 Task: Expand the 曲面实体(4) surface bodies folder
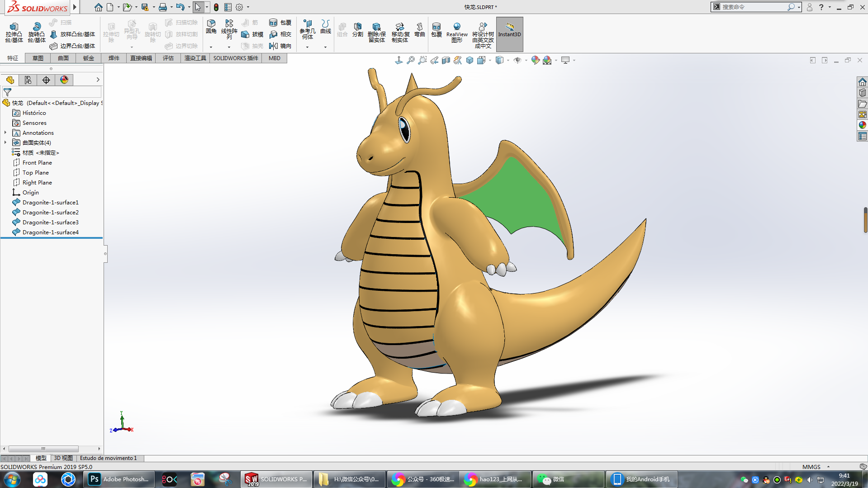pyautogui.click(x=5, y=143)
